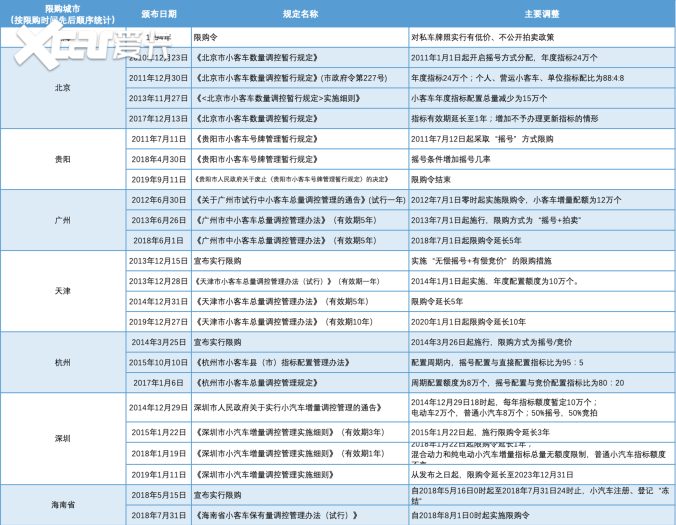
Task: Click the date 2013年11月27日
Action: pyautogui.click(x=158, y=98)
